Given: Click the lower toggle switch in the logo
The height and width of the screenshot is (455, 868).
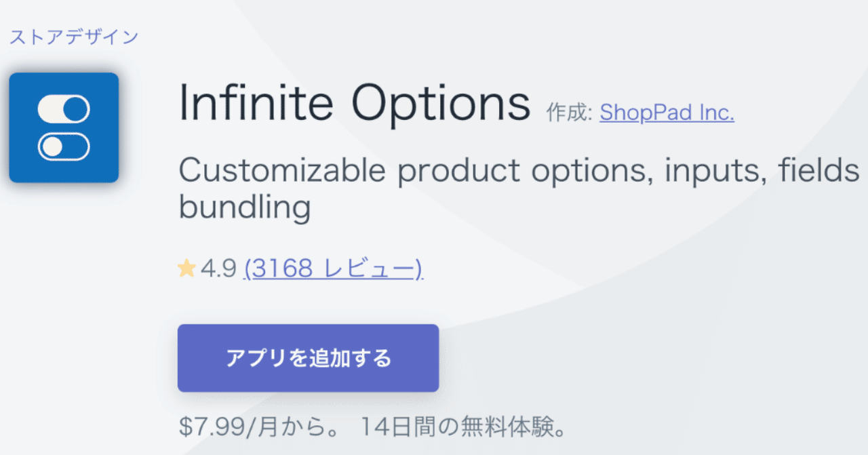Looking at the screenshot, I should pyautogui.click(x=64, y=146).
